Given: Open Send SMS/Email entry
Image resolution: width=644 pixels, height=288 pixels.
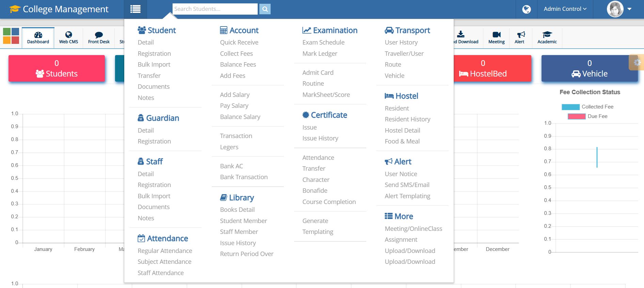Looking at the screenshot, I should (x=407, y=185).
